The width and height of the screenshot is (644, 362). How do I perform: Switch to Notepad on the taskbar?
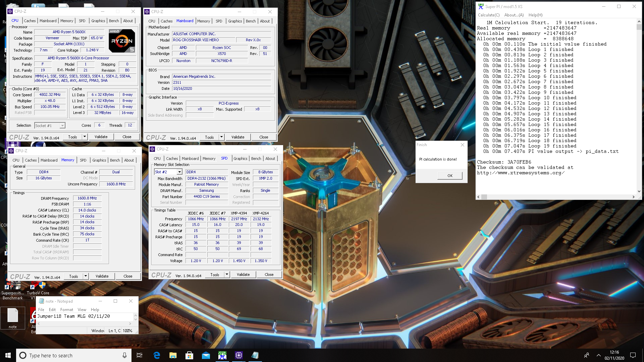point(255,355)
